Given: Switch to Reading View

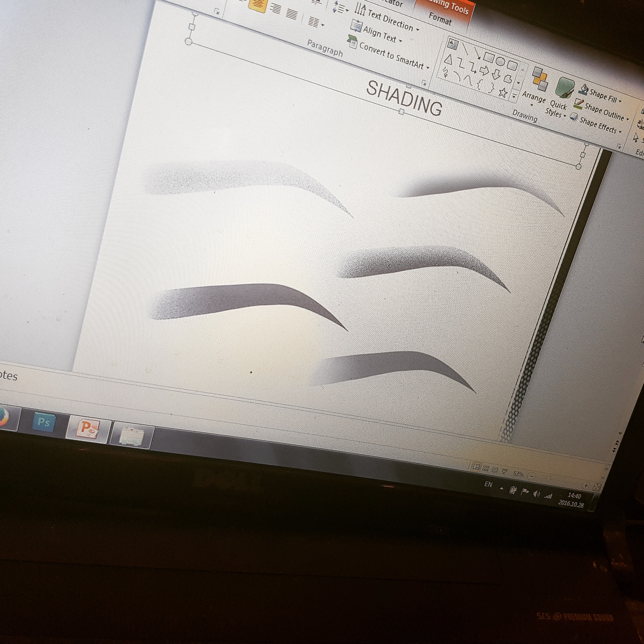Looking at the screenshot, I should coord(495,470).
